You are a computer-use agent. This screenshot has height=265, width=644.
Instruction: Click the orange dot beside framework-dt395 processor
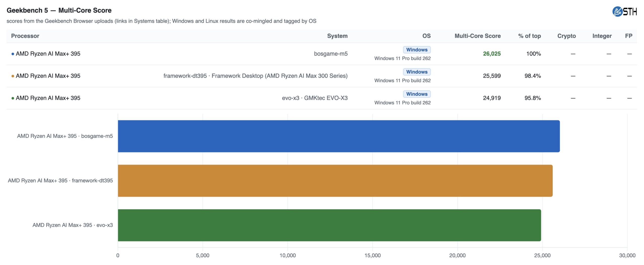pyautogui.click(x=13, y=76)
